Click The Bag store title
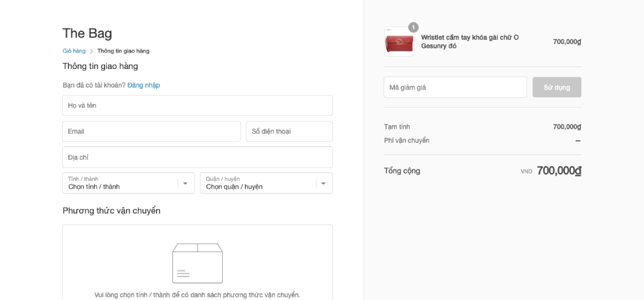This screenshot has height=300, width=644. [x=87, y=33]
